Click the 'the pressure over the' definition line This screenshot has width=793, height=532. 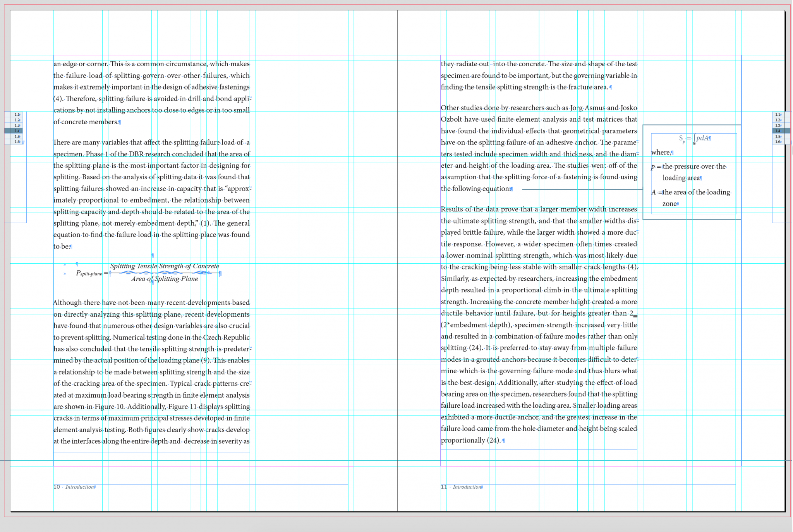(x=694, y=166)
